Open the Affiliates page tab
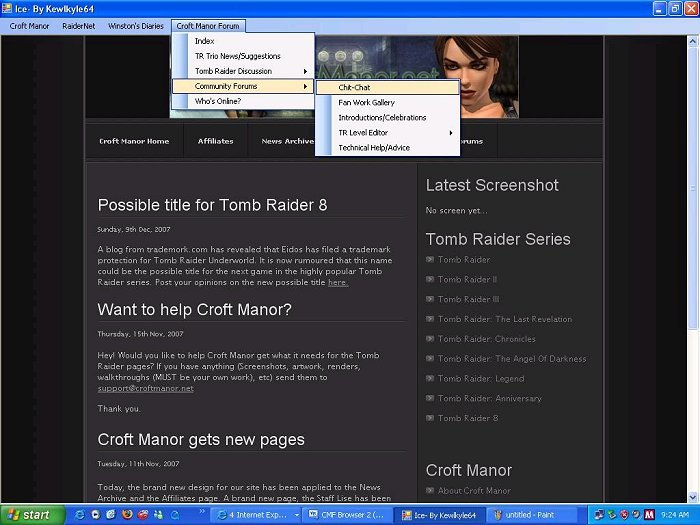This screenshot has width=700, height=525. (215, 141)
